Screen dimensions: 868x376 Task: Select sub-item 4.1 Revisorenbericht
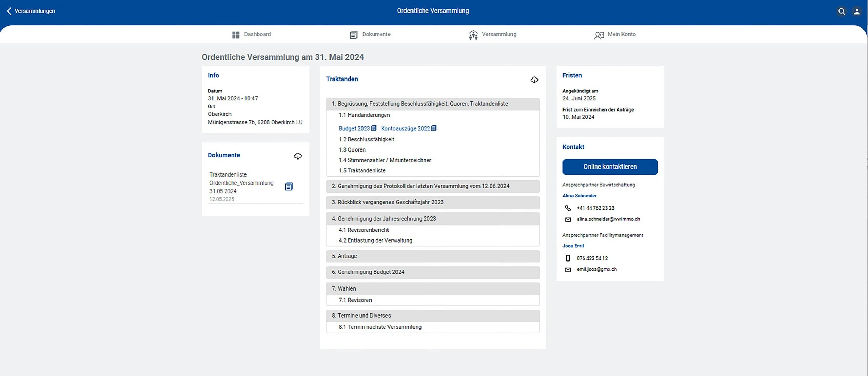click(x=364, y=230)
